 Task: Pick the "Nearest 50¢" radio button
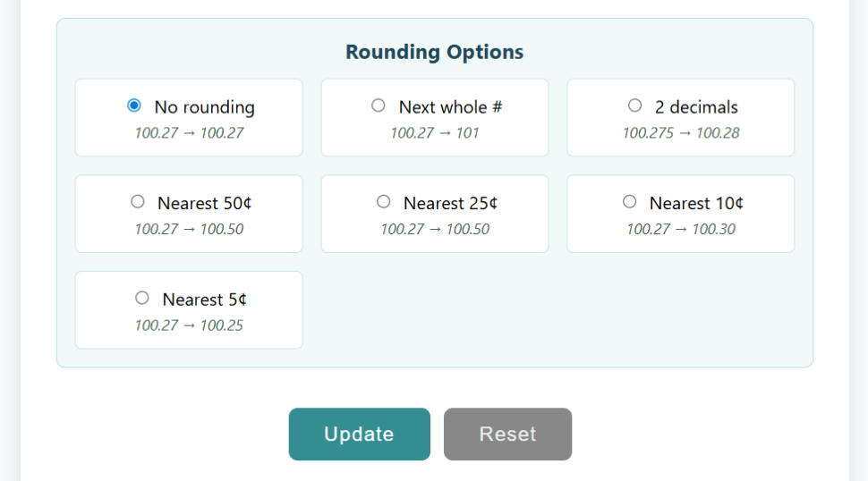[x=138, y=202]
